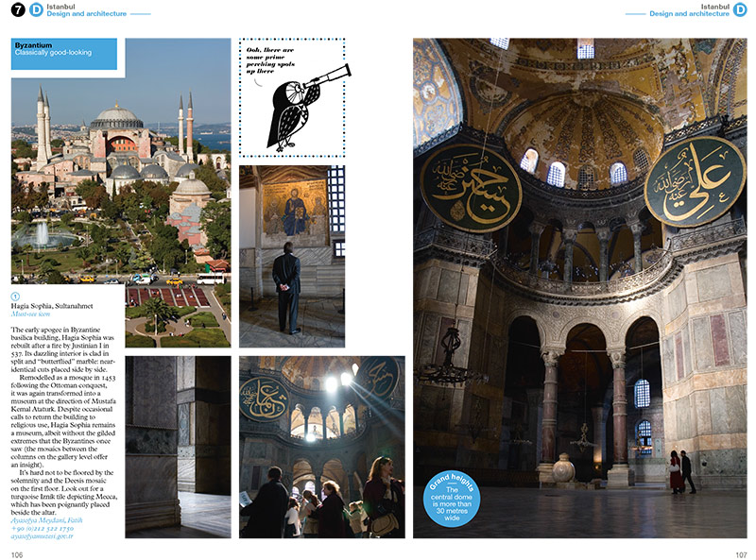Click "Design and architecture" in the page 107 header
The image size is (756, 560).
690,14
